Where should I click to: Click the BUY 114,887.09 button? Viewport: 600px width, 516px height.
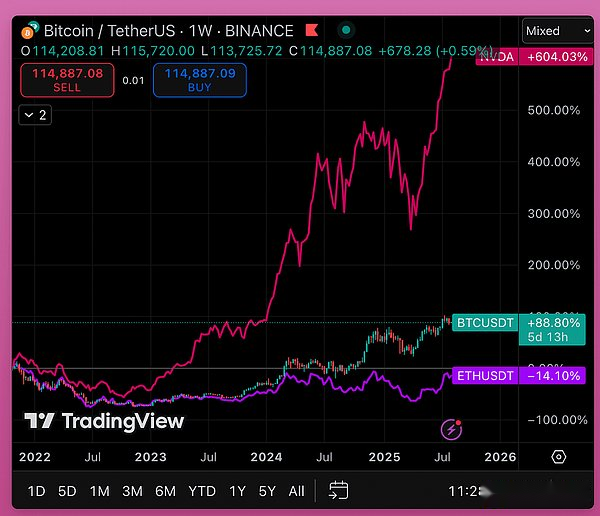200,80
